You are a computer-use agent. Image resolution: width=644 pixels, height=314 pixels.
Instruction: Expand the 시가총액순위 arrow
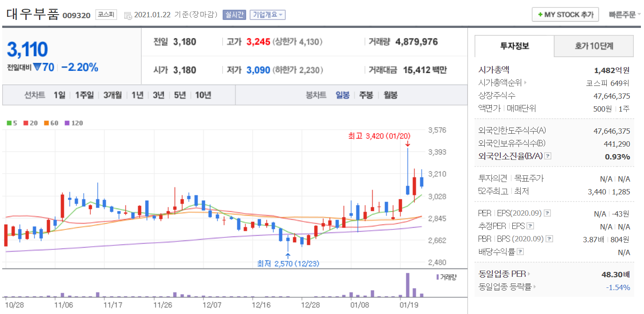click(x=526, y=83)
